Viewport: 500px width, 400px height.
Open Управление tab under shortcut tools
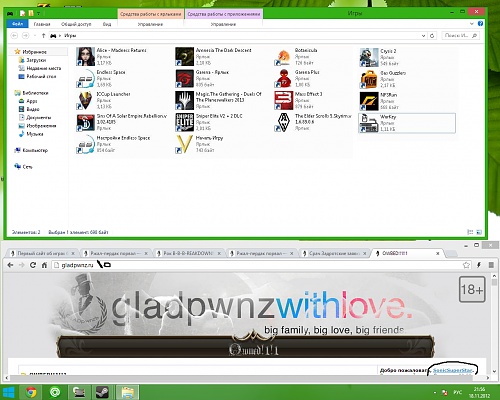tap(150, 24)
